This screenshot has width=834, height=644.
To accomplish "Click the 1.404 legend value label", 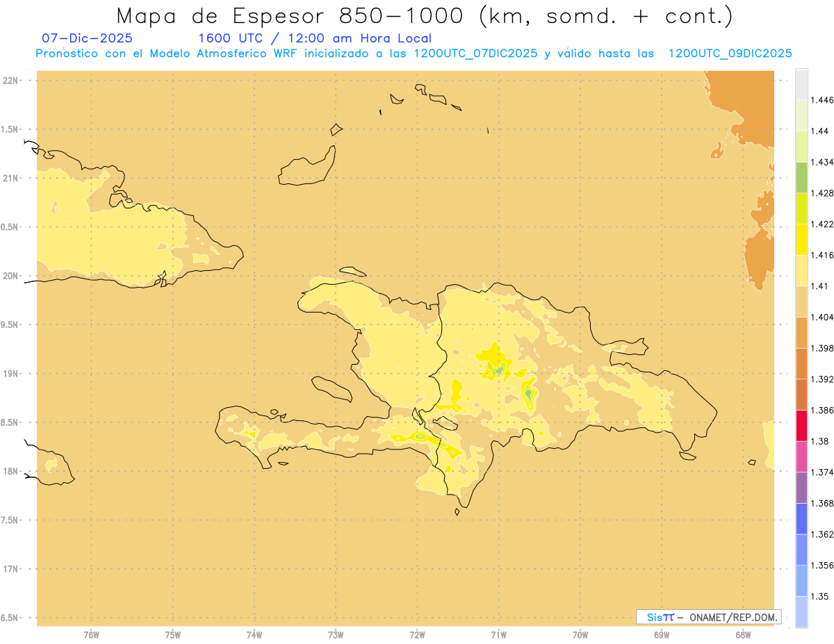I will coord(822,317).
